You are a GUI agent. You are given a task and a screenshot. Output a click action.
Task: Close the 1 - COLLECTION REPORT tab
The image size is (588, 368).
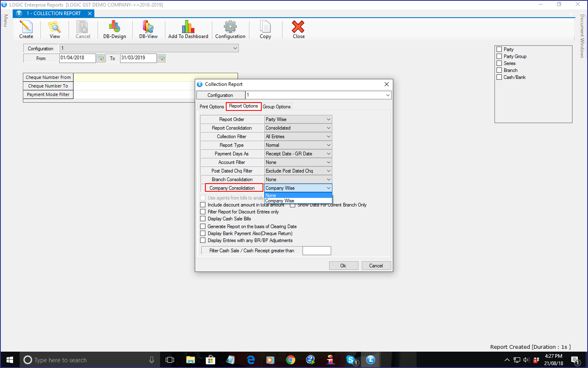coord(90,13)
